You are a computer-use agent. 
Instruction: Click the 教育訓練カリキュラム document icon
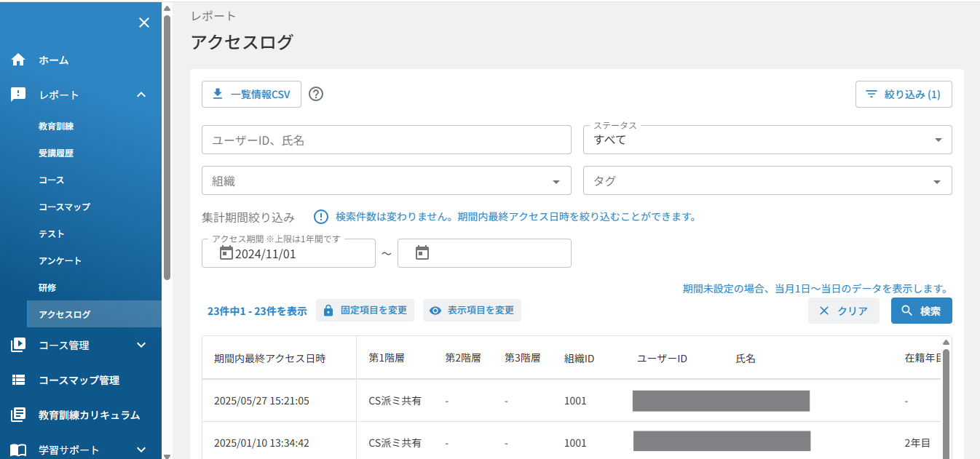pyautogui.click(x=18, y=415)
